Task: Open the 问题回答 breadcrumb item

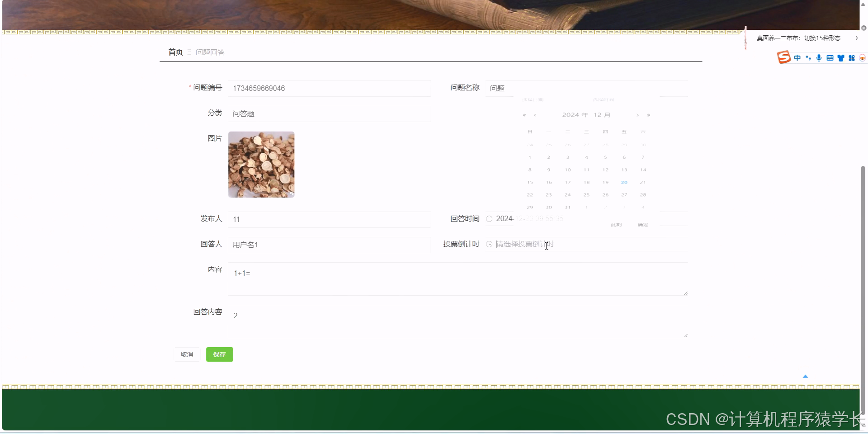Action: (210, 52)
